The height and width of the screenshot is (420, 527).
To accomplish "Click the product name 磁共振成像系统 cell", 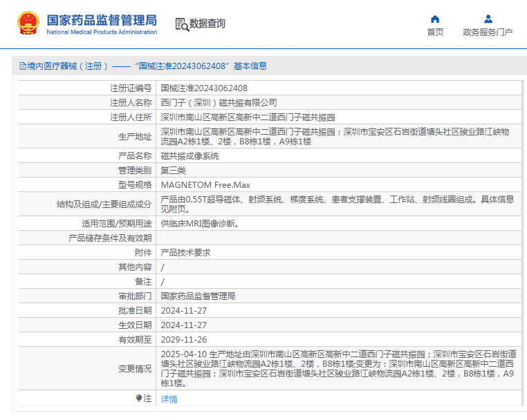I will (x=189, y=156).
